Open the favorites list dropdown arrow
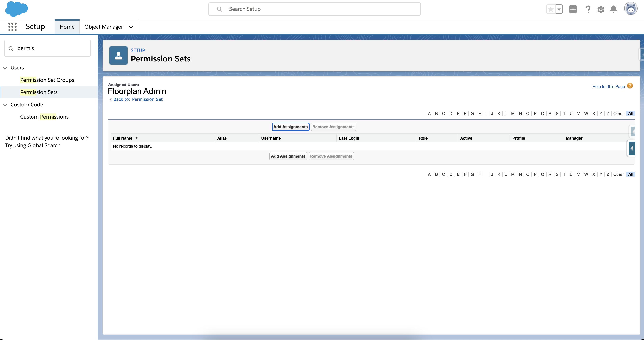 pyautogui.click(x=559, y=9)
